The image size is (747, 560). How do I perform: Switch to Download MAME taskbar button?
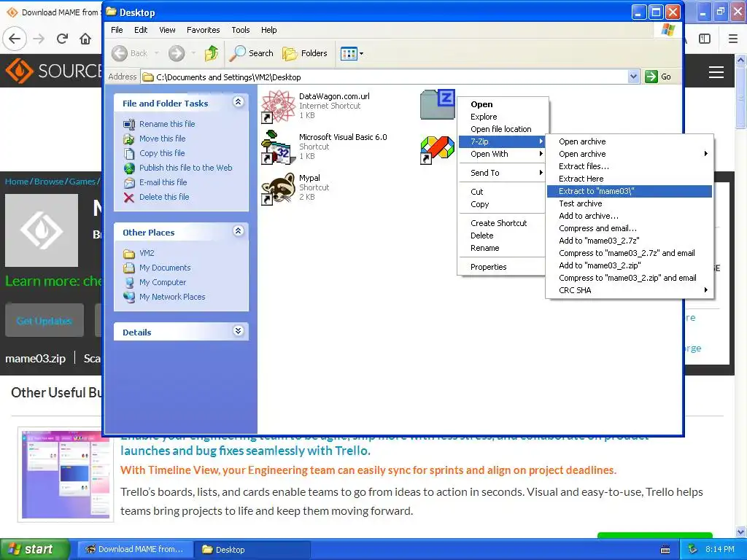click(x=135, y=550)
